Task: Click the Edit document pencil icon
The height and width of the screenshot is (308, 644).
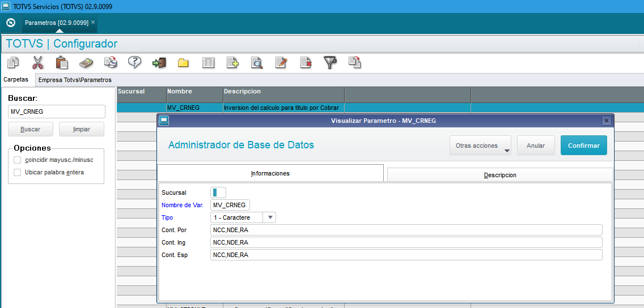Action: coord(281,63)
